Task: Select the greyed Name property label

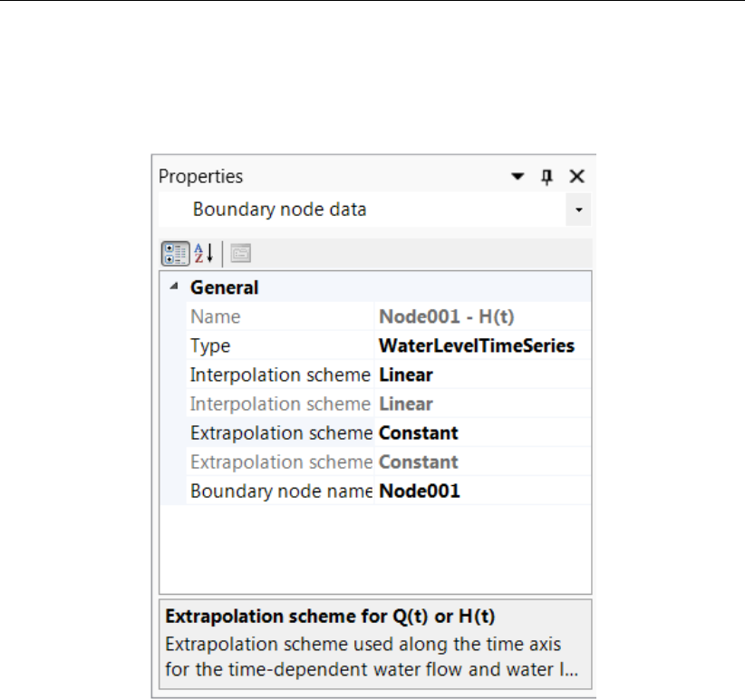Action: coord(216,316)
